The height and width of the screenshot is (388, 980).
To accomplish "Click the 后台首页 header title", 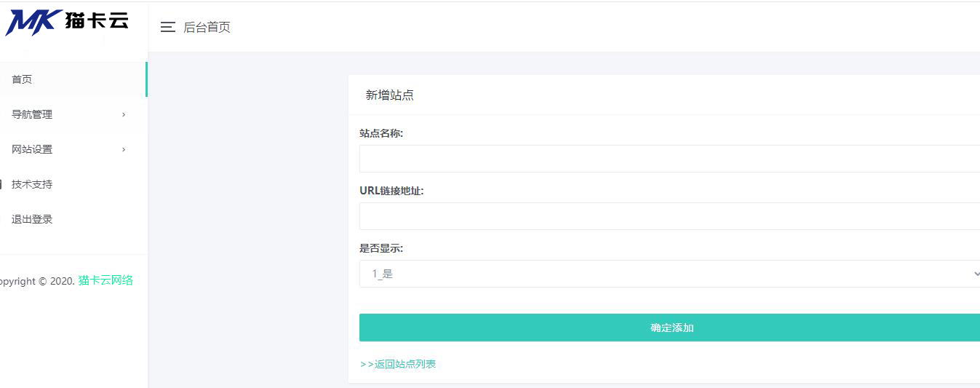I will (x=207, y=28).
